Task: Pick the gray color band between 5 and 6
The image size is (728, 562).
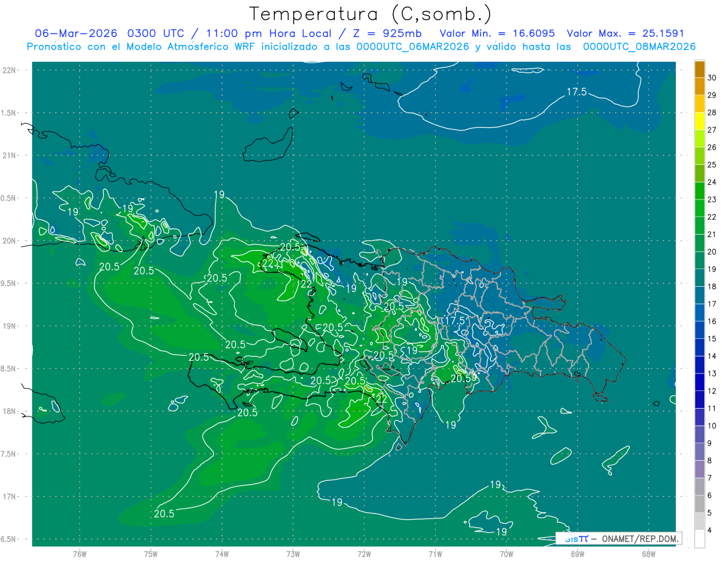Action: coord(699,504)
